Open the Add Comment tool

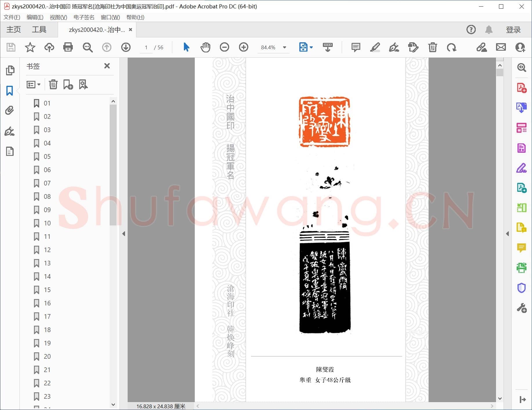[x=356, y=47]
